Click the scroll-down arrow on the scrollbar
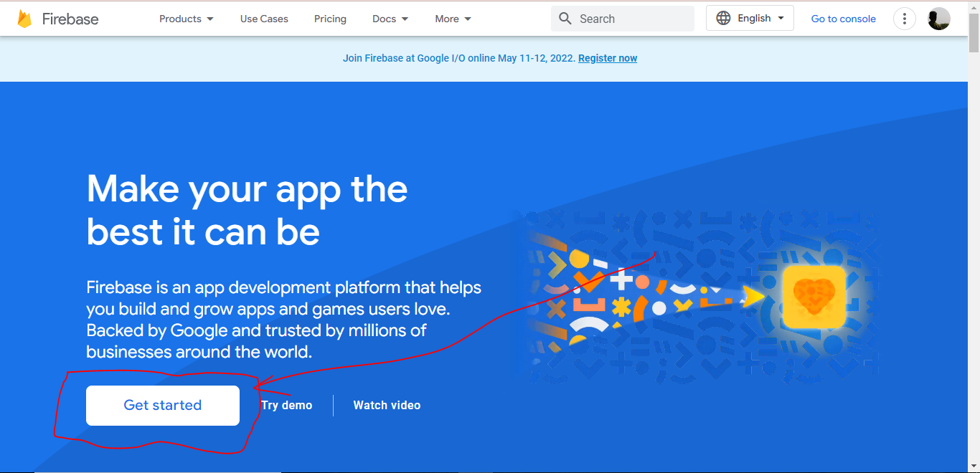The width and height of the screenshot is (980, 473). pyautogui.click(x=974, y=467)
